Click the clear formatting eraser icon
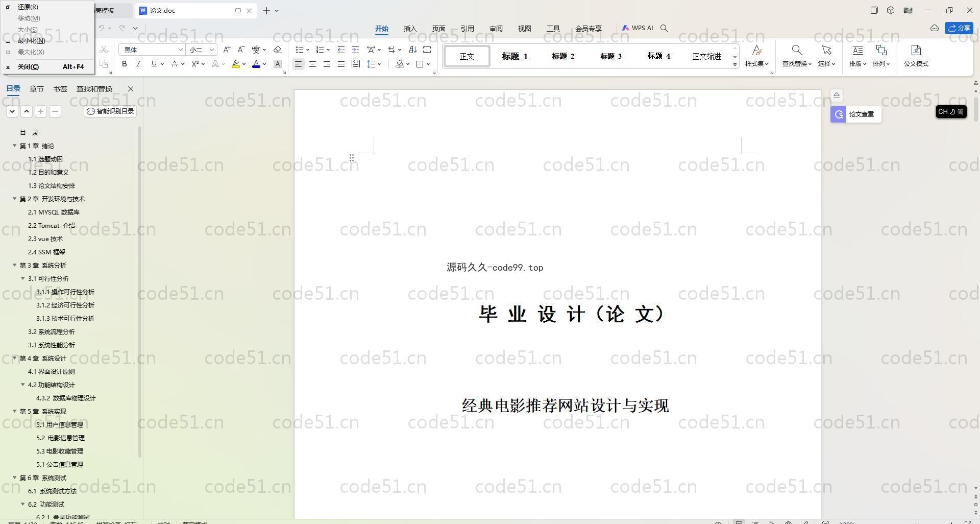The height and width of the screenshot is (524, 980). pyautogui.click(x=278, y=50)
